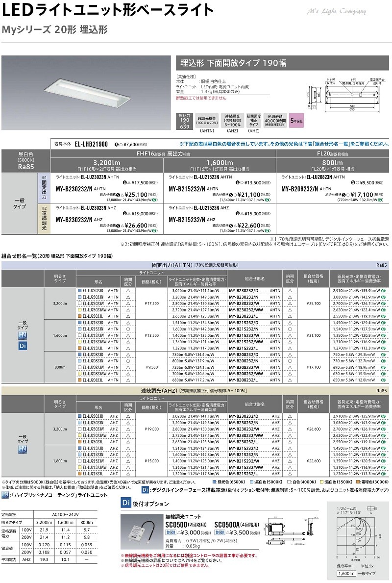Screen dimensions: 392x583
Task: Click the red 断熱施工では使用できません warning
Action: [x=201, y=98]
